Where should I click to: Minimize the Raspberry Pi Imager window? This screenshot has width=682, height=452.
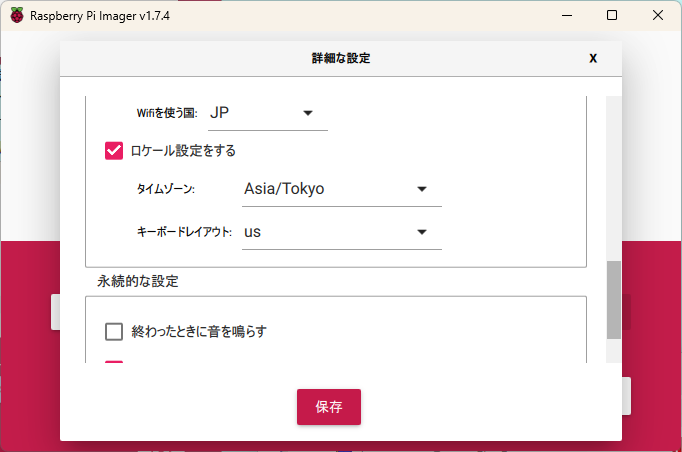coord(565,16)
